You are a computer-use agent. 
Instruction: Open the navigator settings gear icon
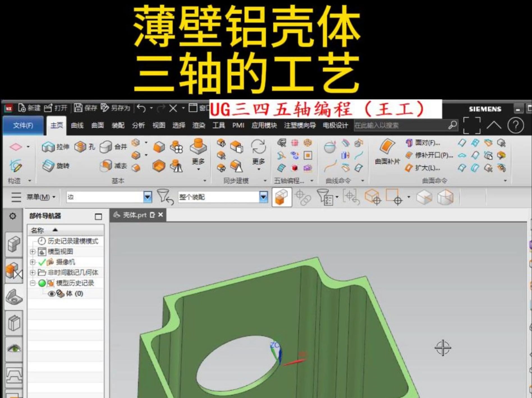click(x=13, y=216)
